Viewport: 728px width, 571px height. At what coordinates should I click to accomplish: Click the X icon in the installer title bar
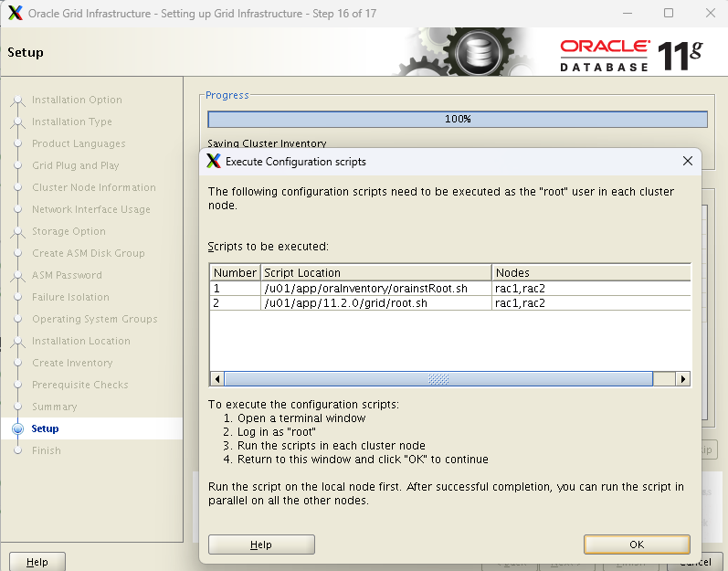pos(16,13)
